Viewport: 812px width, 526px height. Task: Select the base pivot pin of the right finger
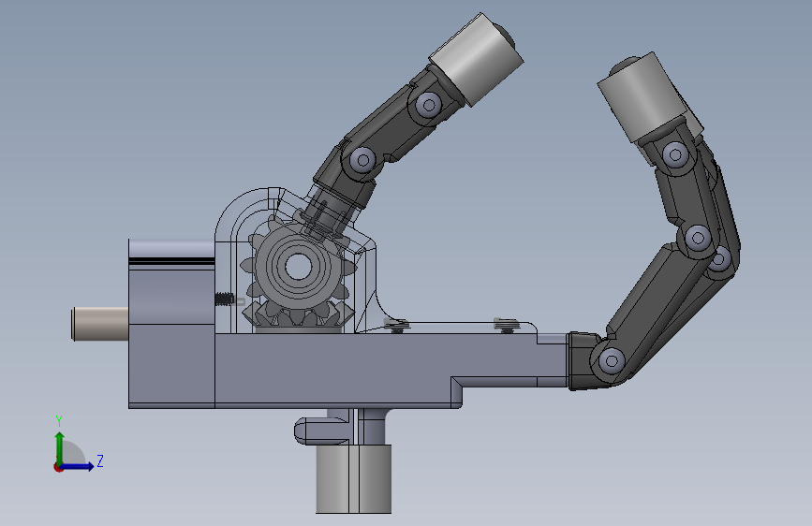612,360
